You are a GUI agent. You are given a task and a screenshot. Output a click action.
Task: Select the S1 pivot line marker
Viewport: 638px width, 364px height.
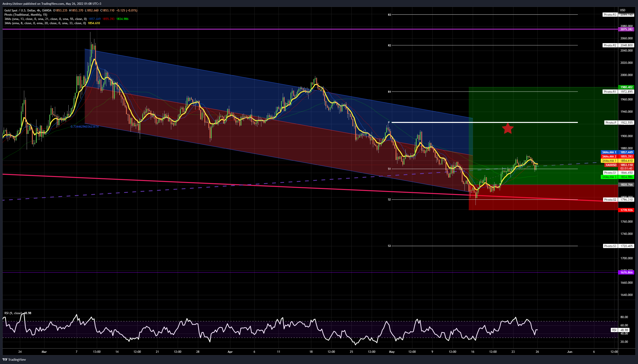[389, 169]
